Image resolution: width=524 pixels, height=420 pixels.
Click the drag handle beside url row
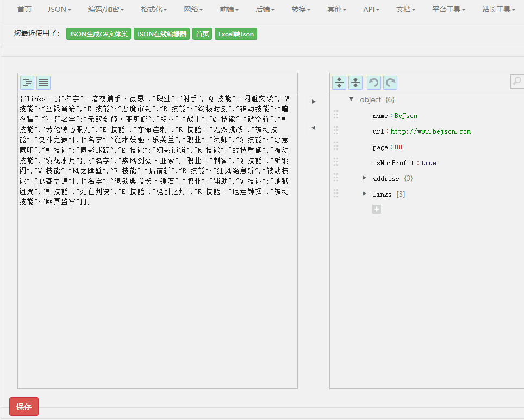[336, 130]
